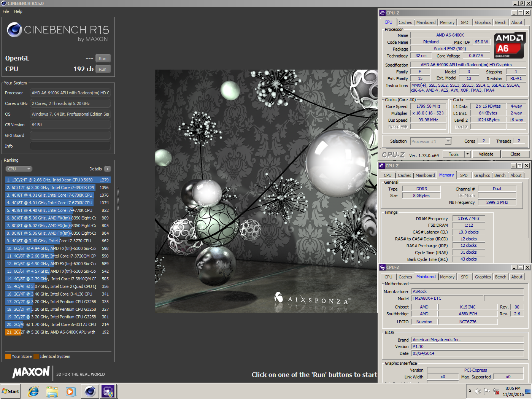
Task: Open the CPU ranking type dropdown
Action: click(19, 169)
